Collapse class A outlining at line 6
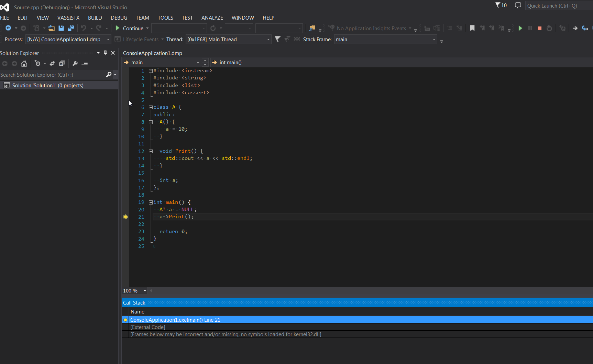593x364 pixels. click(x=151, y=107)
